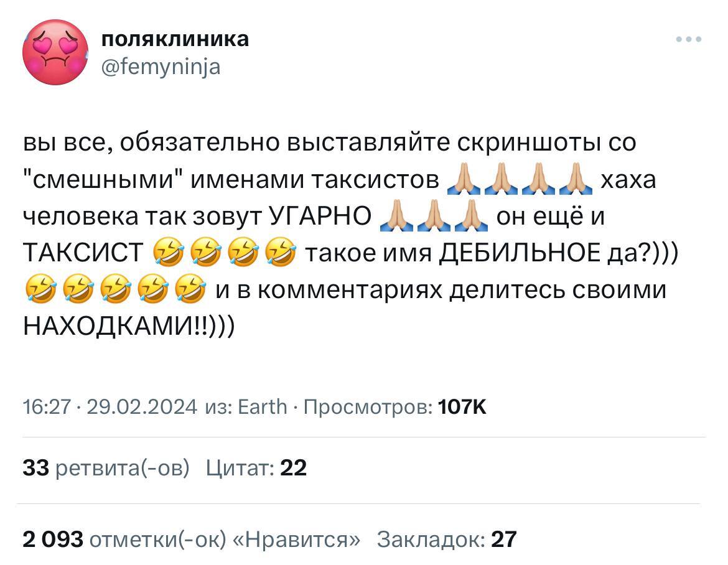Click the first praying hands emoji after таксистов
Image resolution: width=728 pixels, height=565 pixels.
click(464, 179)
